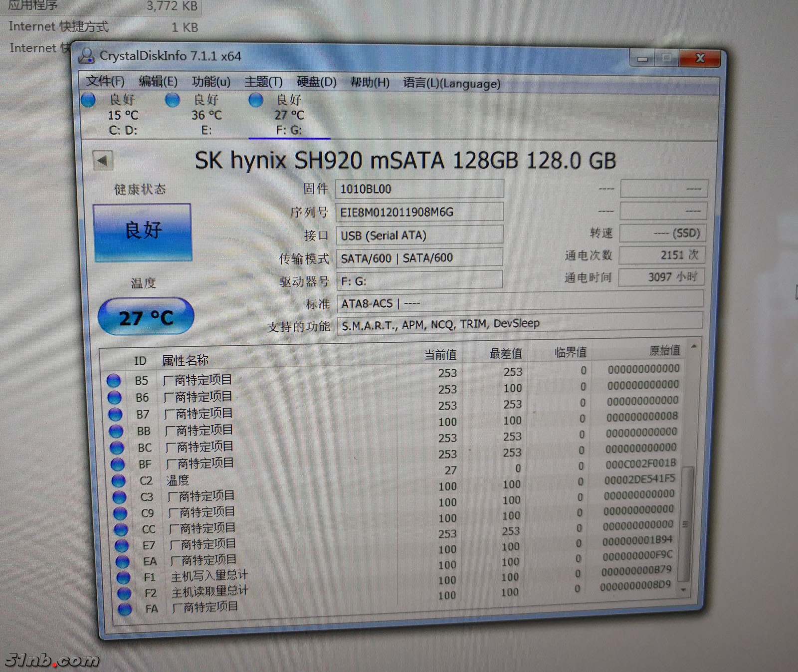
Task: Select the F1 主机写入量总计 row
Action: click(x=392, y=573)
